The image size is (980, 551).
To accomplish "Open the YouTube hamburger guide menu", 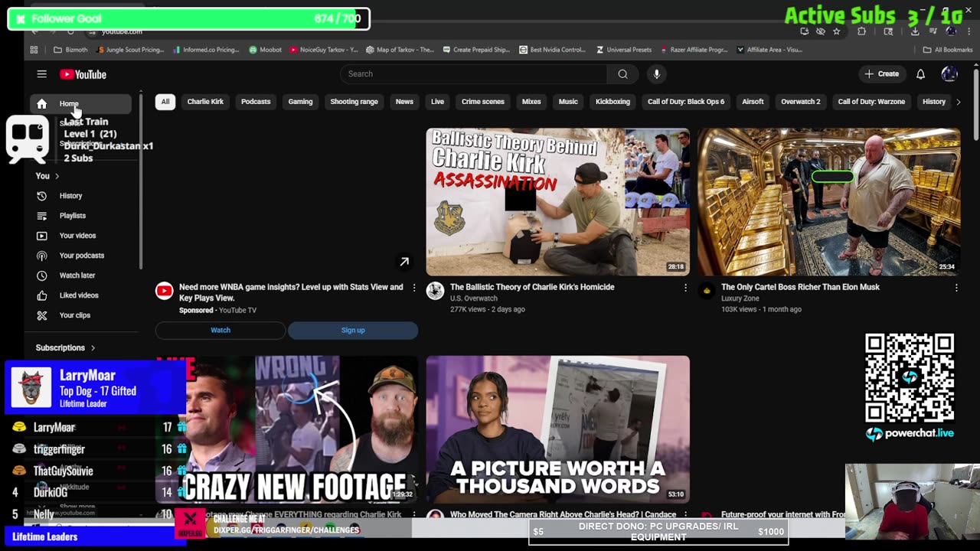I will [42, 74].
